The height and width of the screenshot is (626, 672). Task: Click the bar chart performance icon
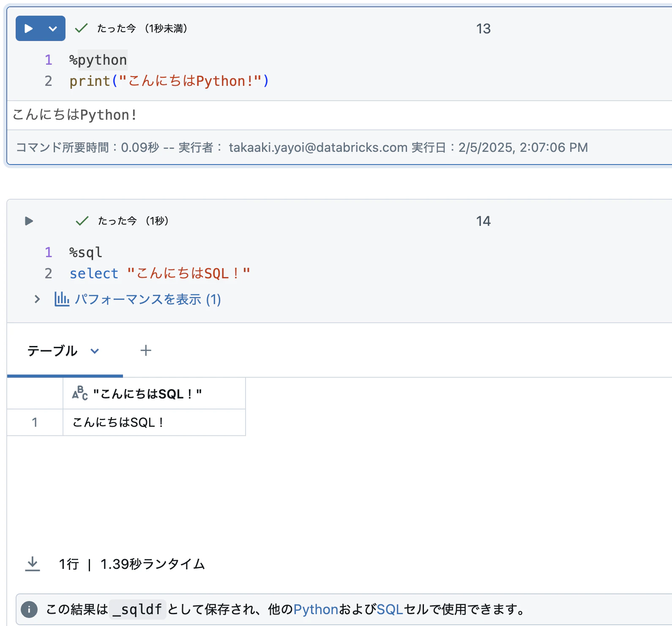(62, 299)
